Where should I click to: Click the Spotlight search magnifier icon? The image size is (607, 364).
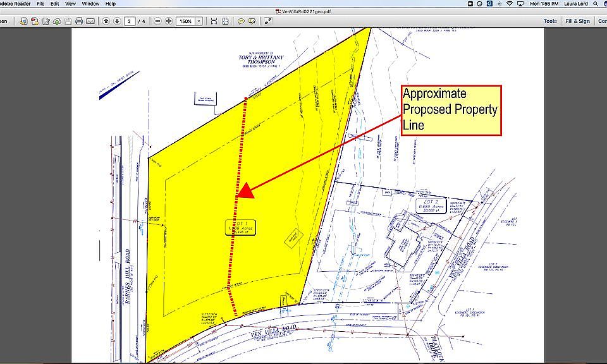596,4
